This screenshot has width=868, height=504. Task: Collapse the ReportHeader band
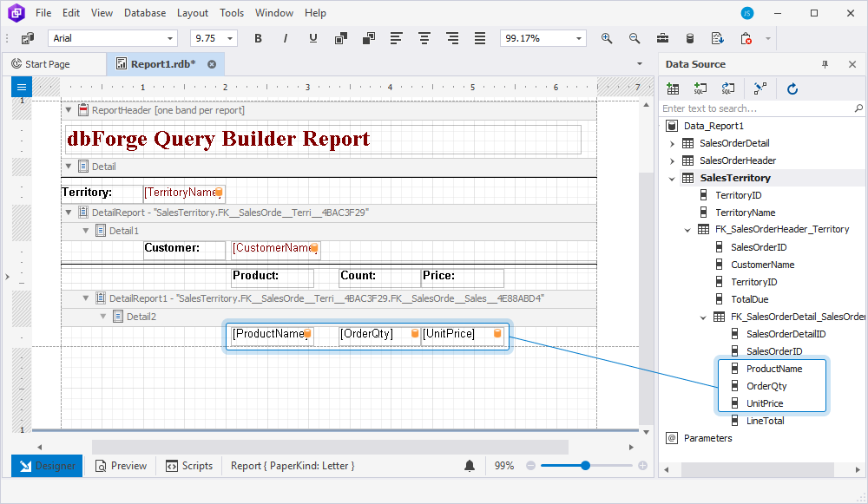pos(69,109)
